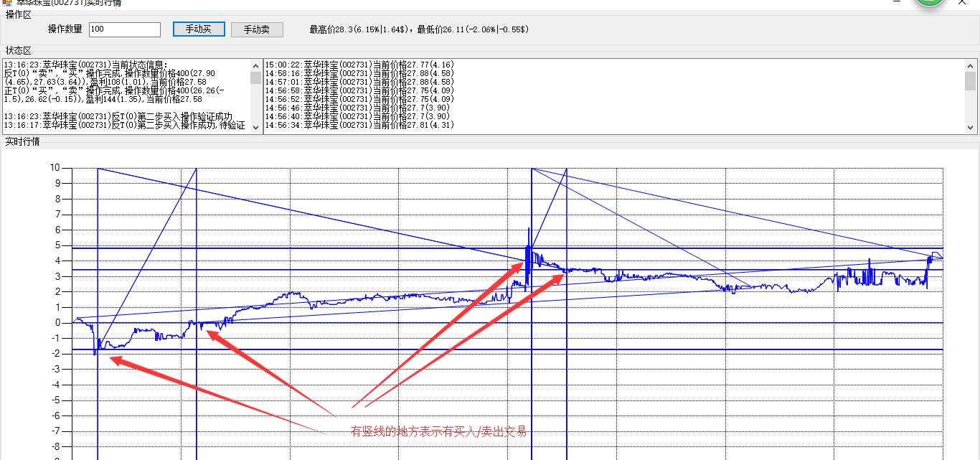Click the 状态区 group label
This screenshot has height=460, width=980.
(x=19, y=50)
